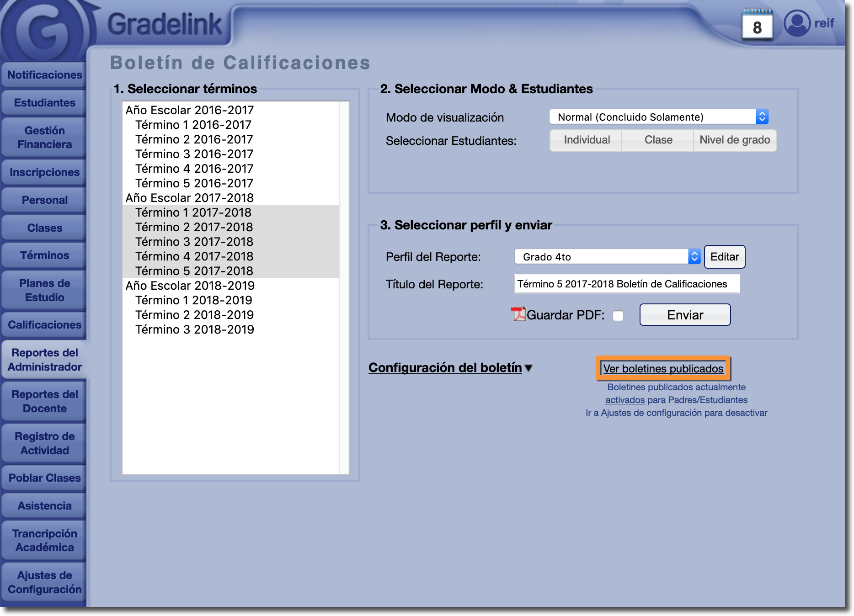The image size is (854, 616).
Task: Click the Editar button for report profile
Action: [x=724, y=257]
